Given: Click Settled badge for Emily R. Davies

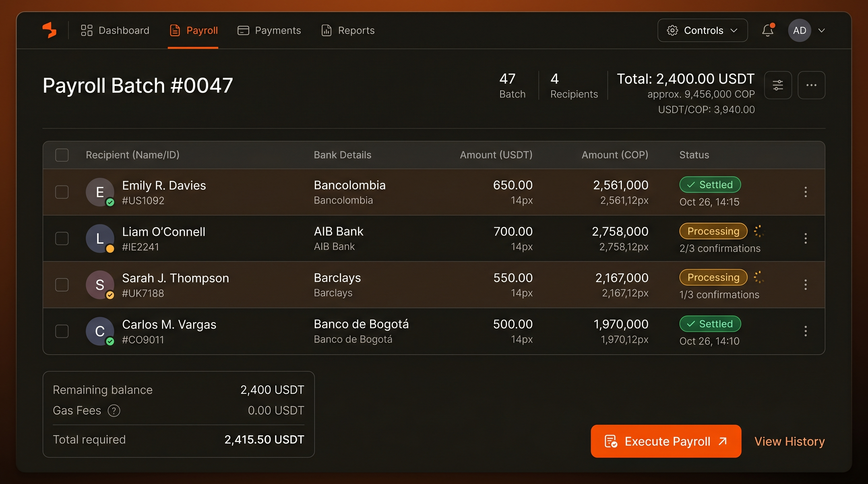Looking at the screenshot, I should 710,184.
